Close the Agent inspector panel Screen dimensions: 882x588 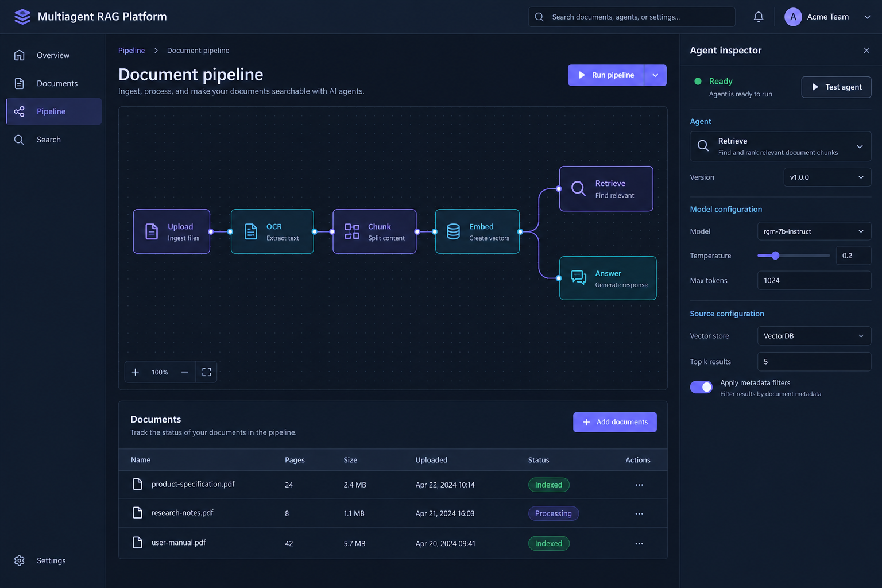point(866,51)
